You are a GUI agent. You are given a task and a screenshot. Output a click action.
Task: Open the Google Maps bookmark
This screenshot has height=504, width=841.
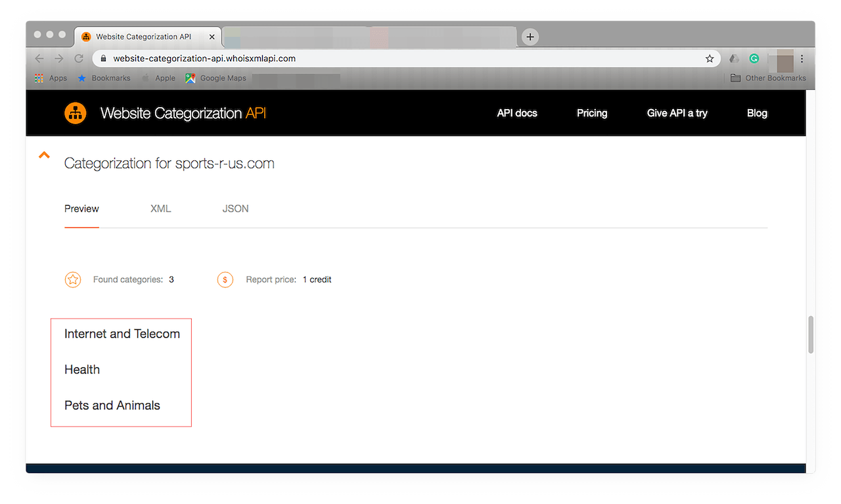click(216, 78)
